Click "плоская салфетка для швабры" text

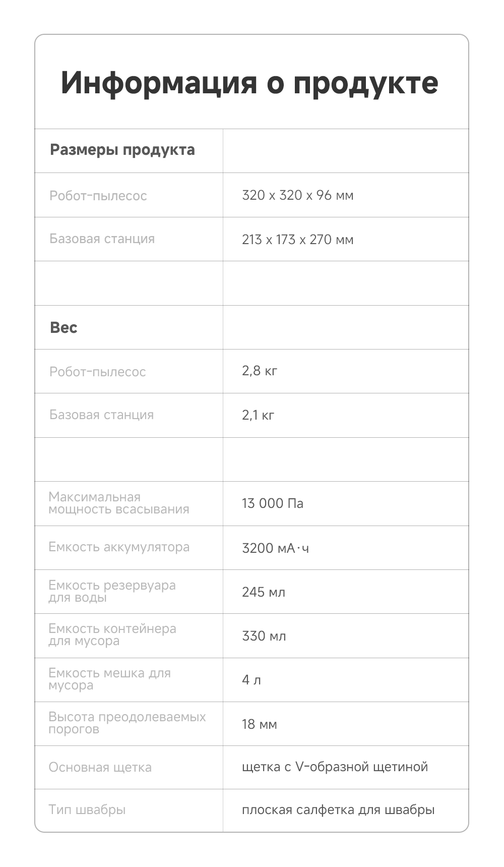pos(338,810)
